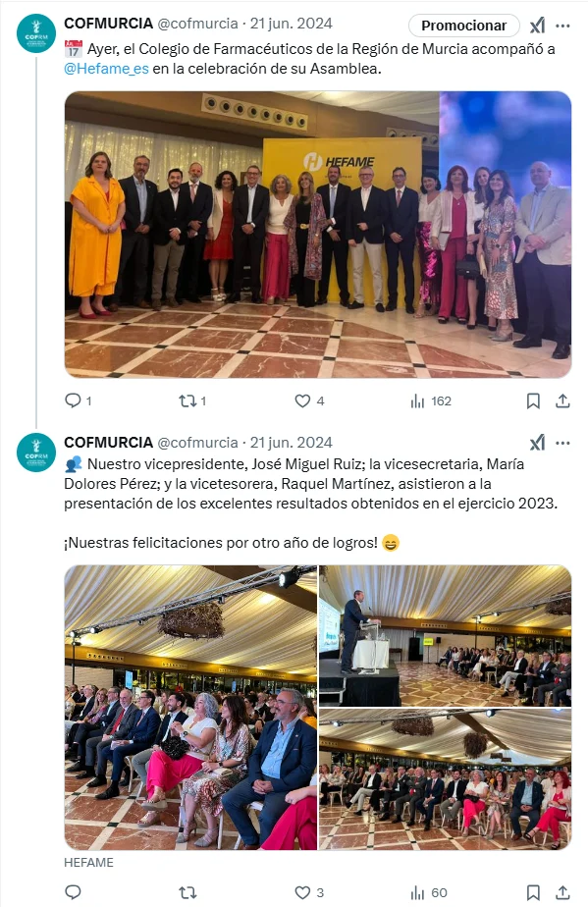This screenshot has height=907, width=588.
Task: Open more options menu on first tweet
Action: [563, 26]
